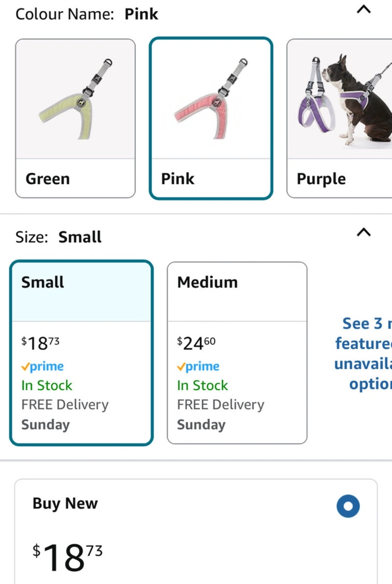Collapse the Size section chevron
The image size is (392, 584).
[x=364, y=232]
